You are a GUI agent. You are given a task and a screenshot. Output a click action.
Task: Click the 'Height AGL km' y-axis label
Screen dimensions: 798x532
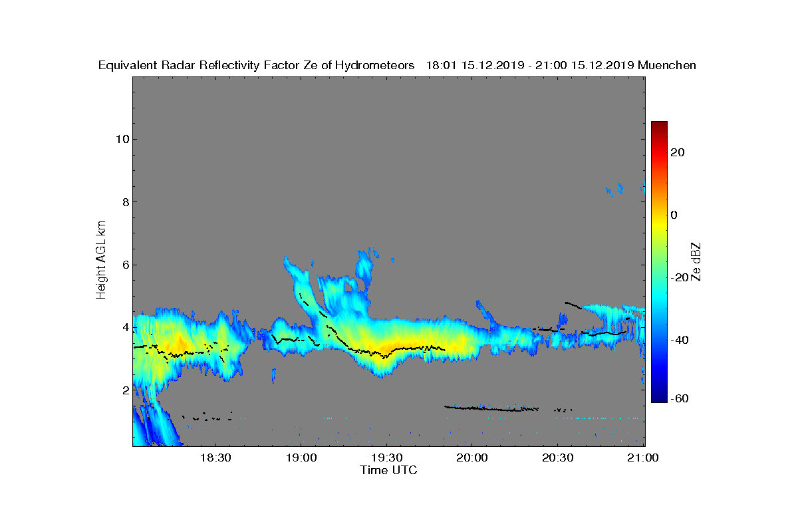click(x=101, y=261)
